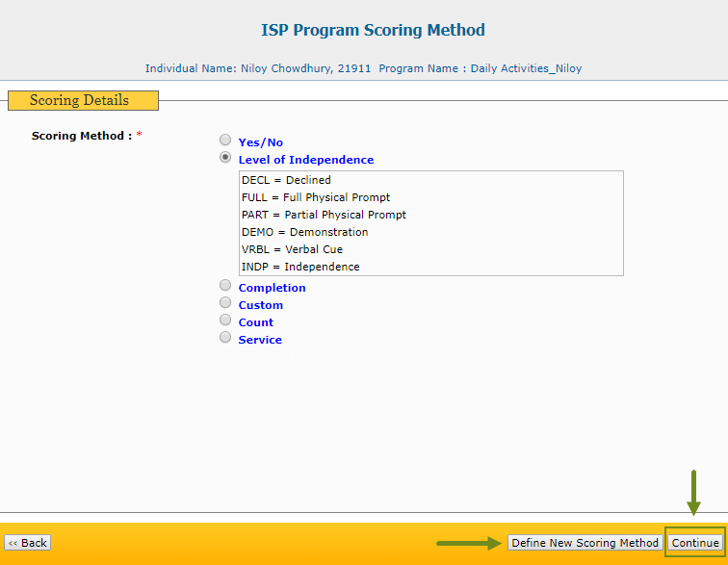Click Define New Scoring Method button
The height and width of the screenshot is (565, 728).
(x=585, y=543)
